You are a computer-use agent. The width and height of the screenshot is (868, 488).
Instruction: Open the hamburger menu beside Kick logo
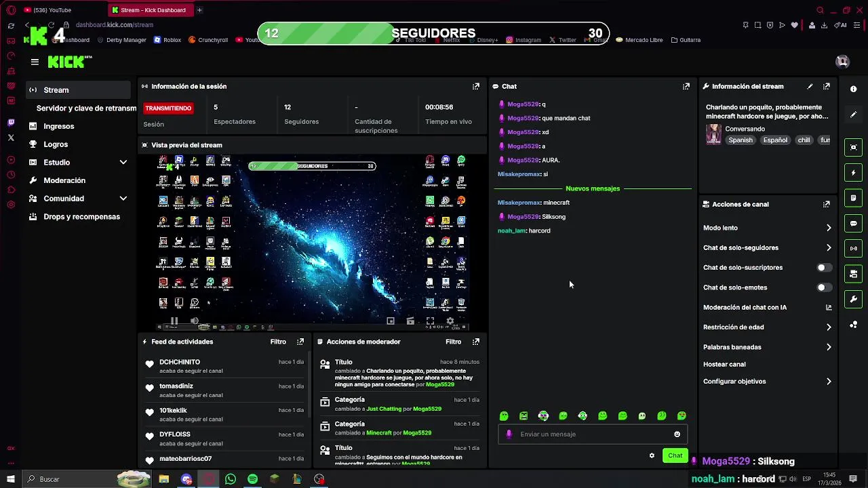tap(35, 62)
